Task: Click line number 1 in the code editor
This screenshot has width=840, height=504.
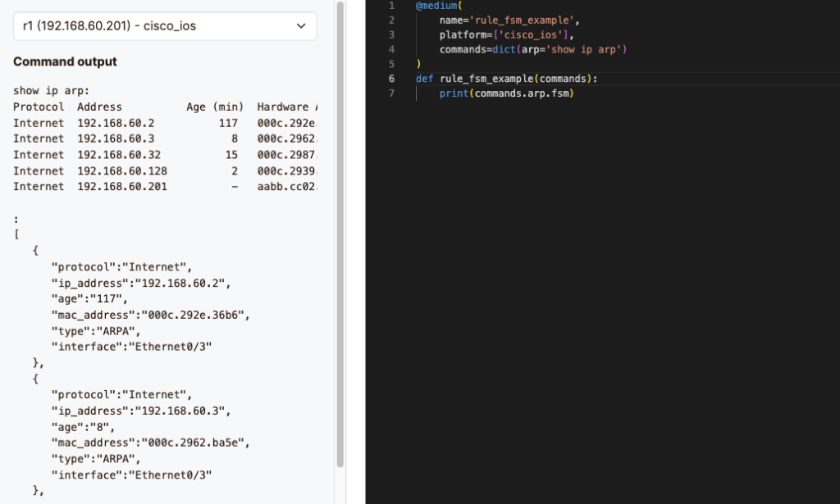Action: click(391, 6)
